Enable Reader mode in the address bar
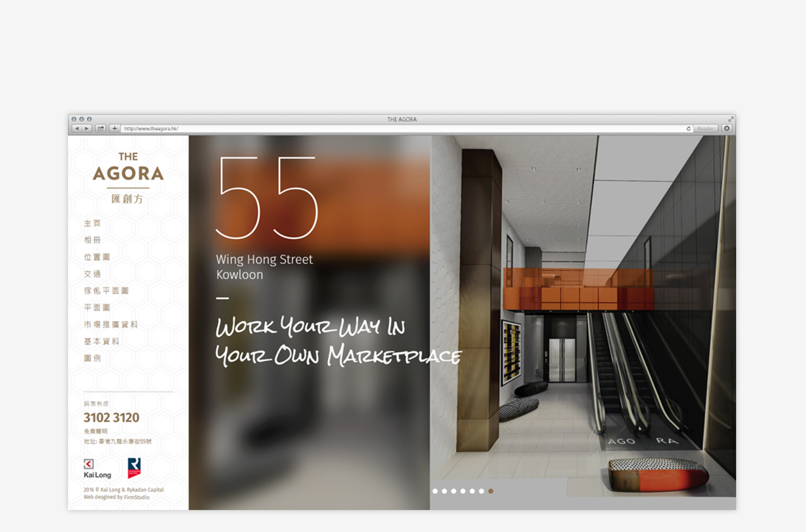 point(706,128)
